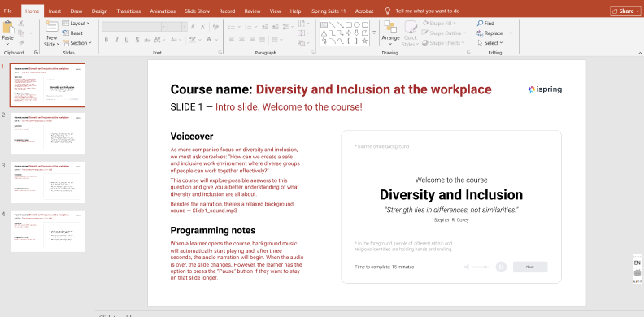Click the Share button
Viewport: 644px width, 317px height.
(x=625, y=11)
